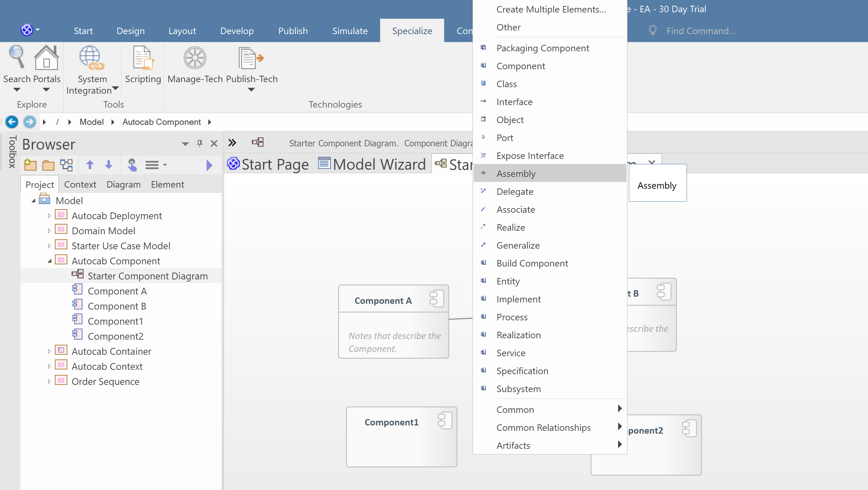The width and height of the screenshot is (868, 490).
Task: Open the Common Relationships submenu
Action: coord(543,427)
